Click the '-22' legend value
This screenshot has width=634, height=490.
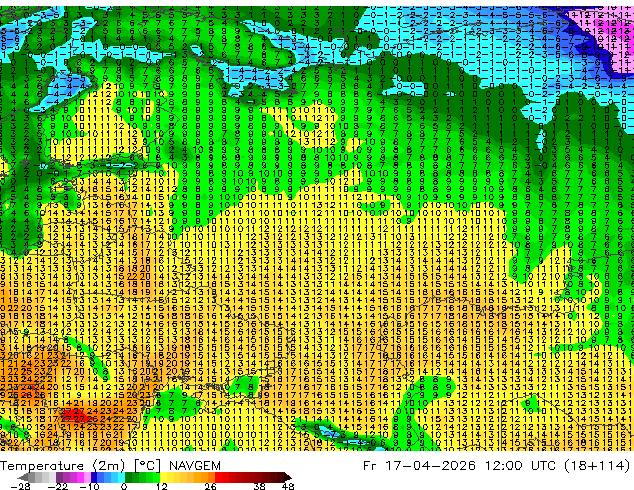58,486
